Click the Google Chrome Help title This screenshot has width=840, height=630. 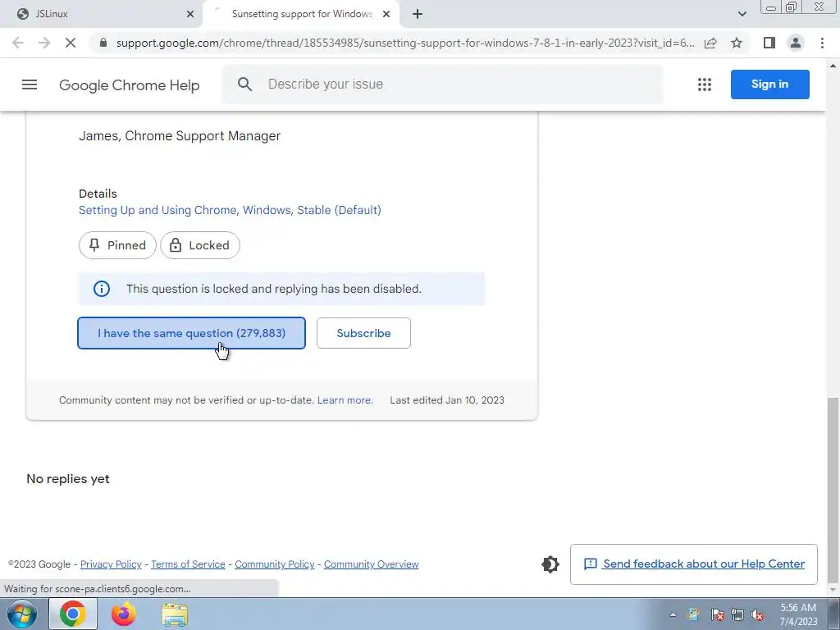point(129,85)
